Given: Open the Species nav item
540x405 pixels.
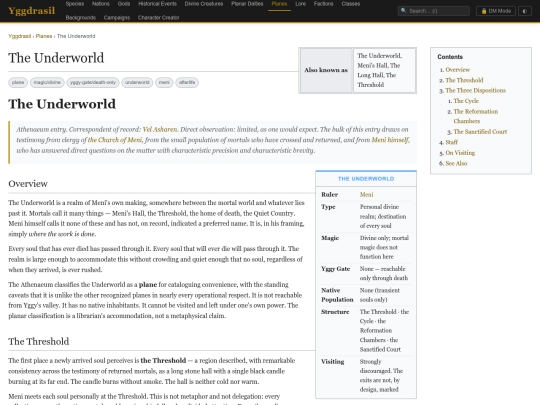Looking at the screenshot, I should point(75,4).
